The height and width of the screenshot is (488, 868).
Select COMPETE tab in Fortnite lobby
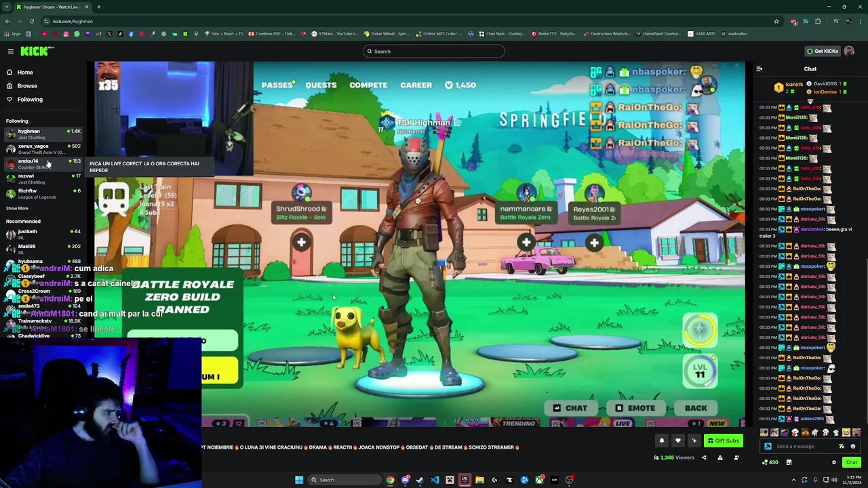click(x=368, y=85)
